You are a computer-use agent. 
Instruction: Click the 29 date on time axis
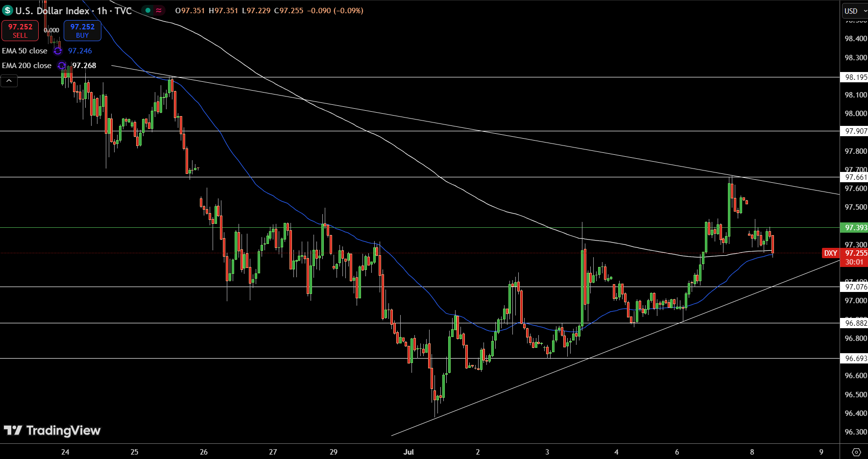pyautogui.click(x=334, y=452)
